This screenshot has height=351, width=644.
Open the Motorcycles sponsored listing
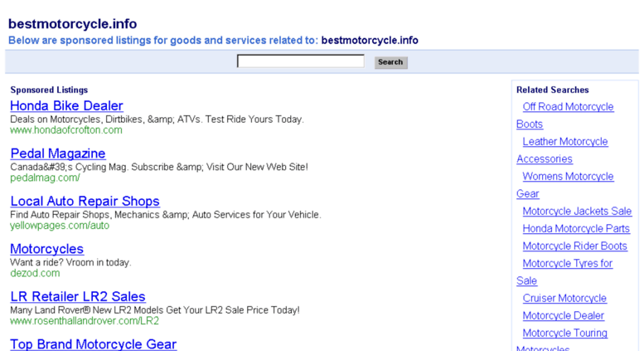pos(46,249)
